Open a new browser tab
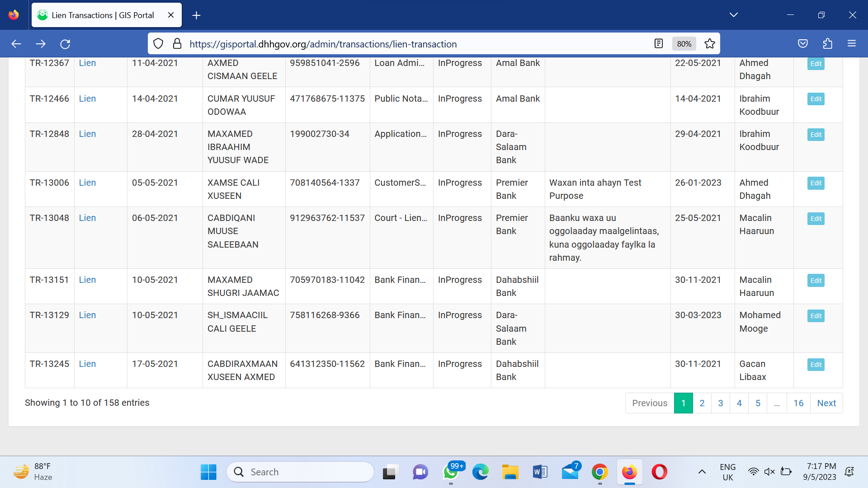868x488 pixels. pyautogui.click(x=196, y=15)
